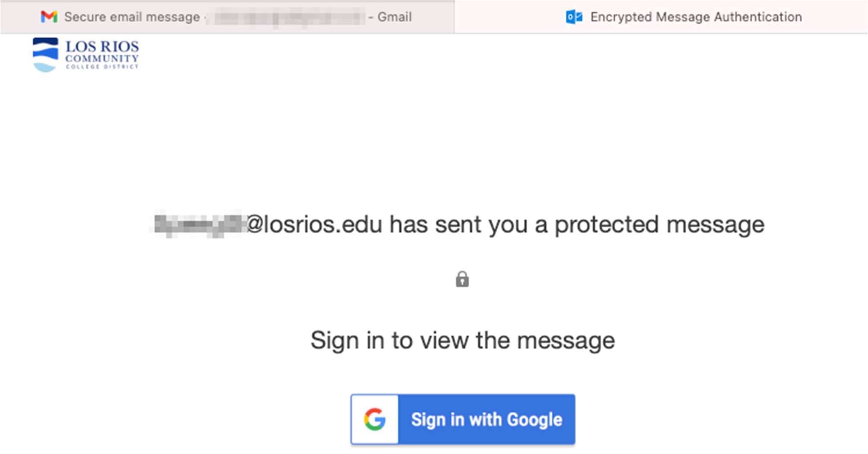
Task: Click the Gmail M icon in the first tab
Action: click(x=49, y=17)
